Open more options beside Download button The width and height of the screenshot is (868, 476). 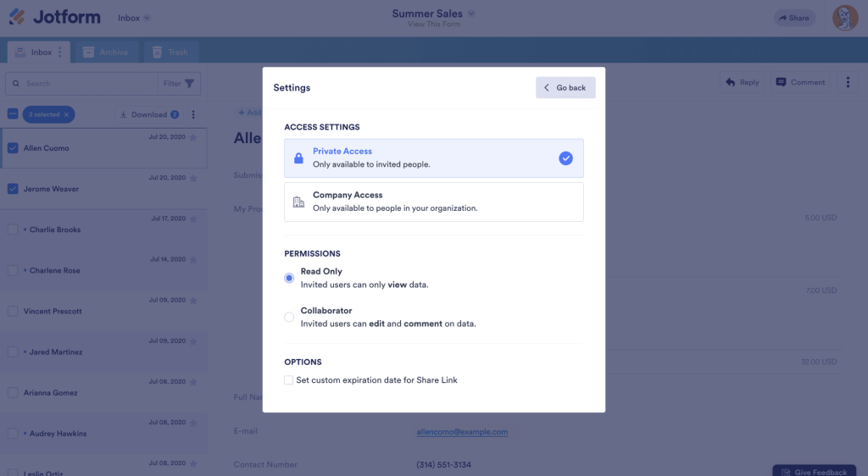pos(193,115)
